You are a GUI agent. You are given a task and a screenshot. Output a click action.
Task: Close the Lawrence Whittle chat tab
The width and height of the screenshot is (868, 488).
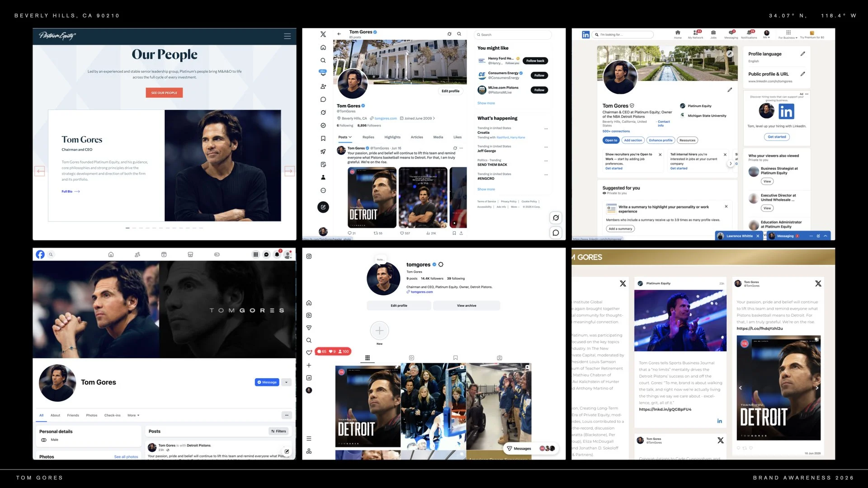click(x=758, y=236)
